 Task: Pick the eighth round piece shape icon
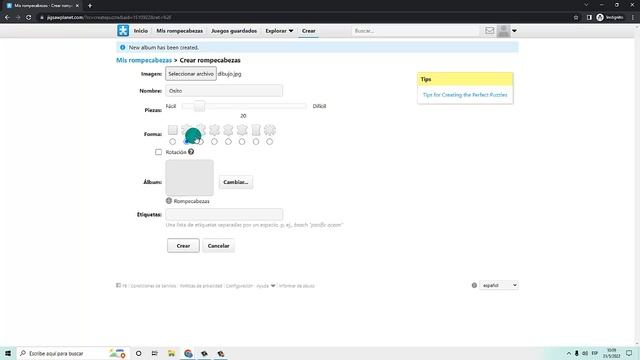coord(270,130)
